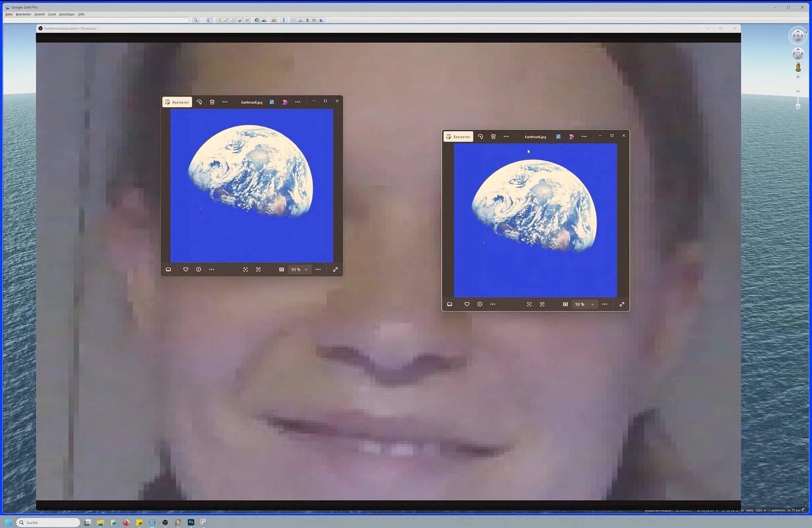The width and height of the screenshot is (812, 528).
Task: Click fullscreen arrow in the right photo window
Action: tap(622, 304)
